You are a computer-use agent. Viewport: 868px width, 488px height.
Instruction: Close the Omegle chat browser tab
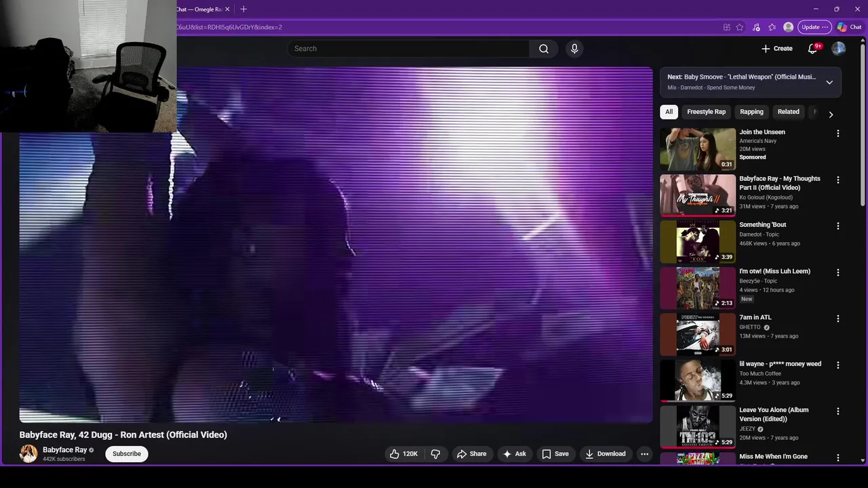227,9
